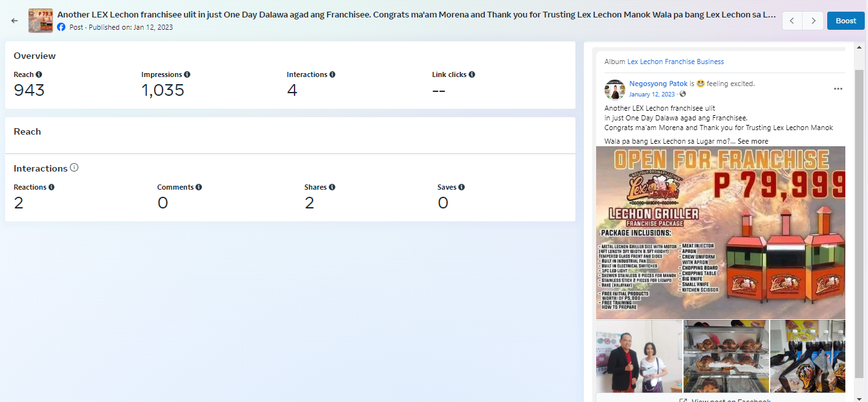Open the photo of two people posing

[639, 356]
